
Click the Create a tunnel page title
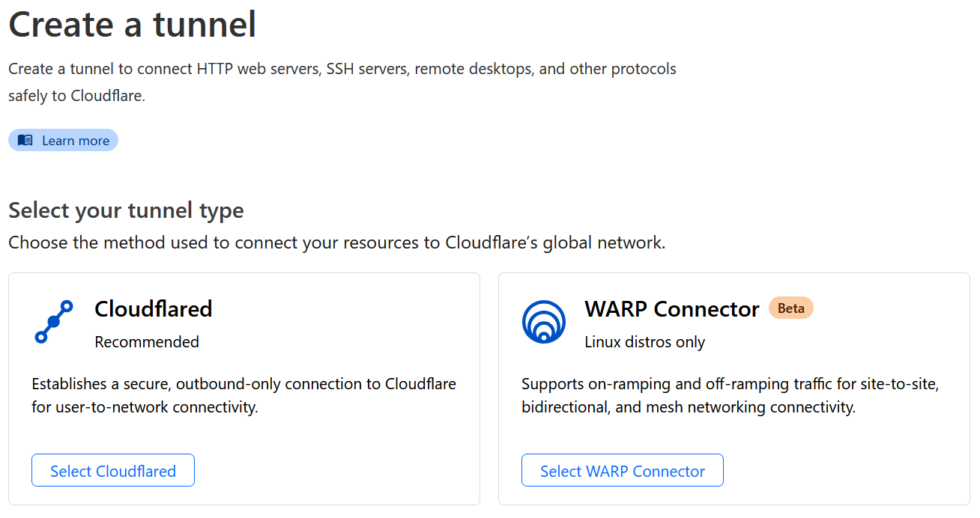(132, 25)
